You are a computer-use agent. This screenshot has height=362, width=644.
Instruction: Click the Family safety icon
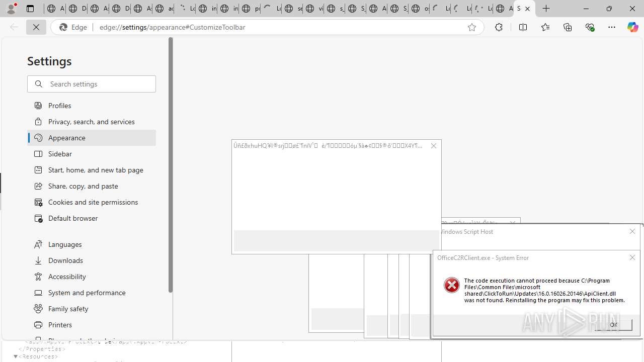pos(38,308)
